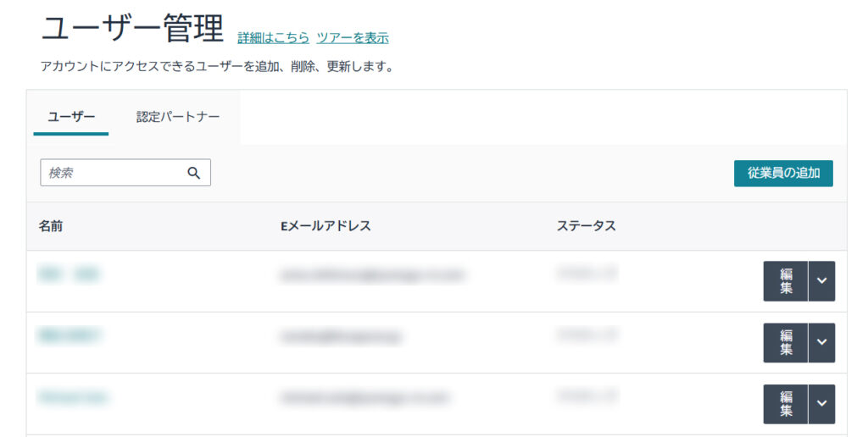The image size is (868, 437).
Task: Open the chevron menu for second user row
Action: (x=821, y=343)
